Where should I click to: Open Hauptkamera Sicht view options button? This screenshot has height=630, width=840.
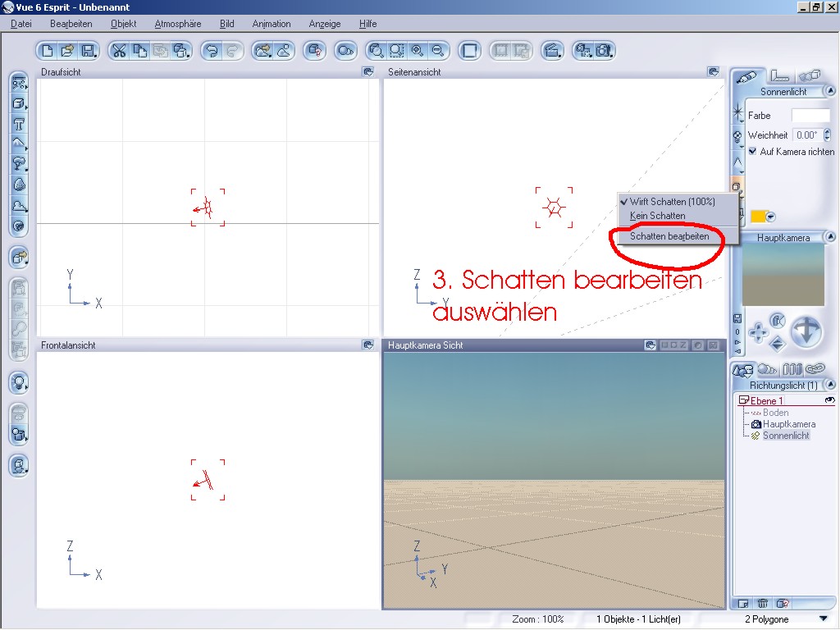coord(651,345)
